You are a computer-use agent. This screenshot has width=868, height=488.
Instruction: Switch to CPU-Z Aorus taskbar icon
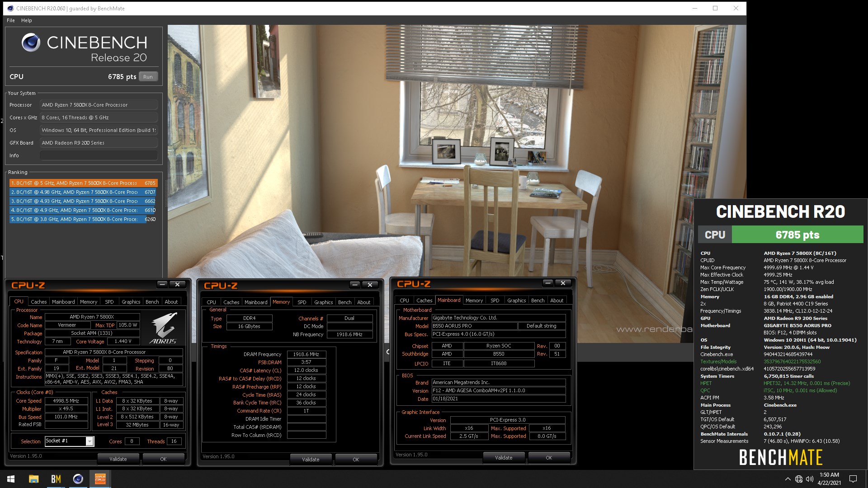pos(100,479)
